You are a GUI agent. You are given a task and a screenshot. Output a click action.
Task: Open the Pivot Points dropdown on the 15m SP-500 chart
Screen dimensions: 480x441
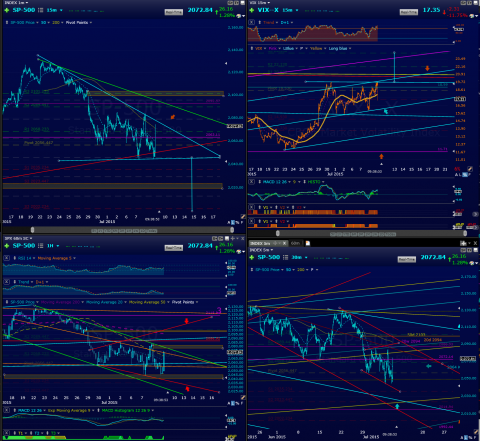(x=79, y=23)
